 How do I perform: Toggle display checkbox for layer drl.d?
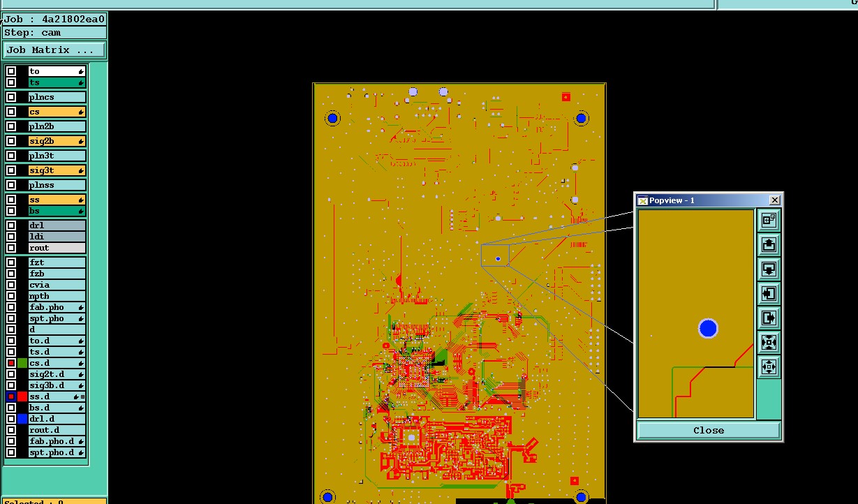11,419
